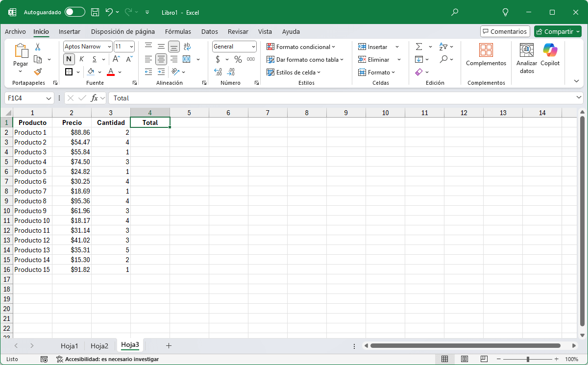Launch Analizar datos
The image size is (588, 365).
click(527, 58)
